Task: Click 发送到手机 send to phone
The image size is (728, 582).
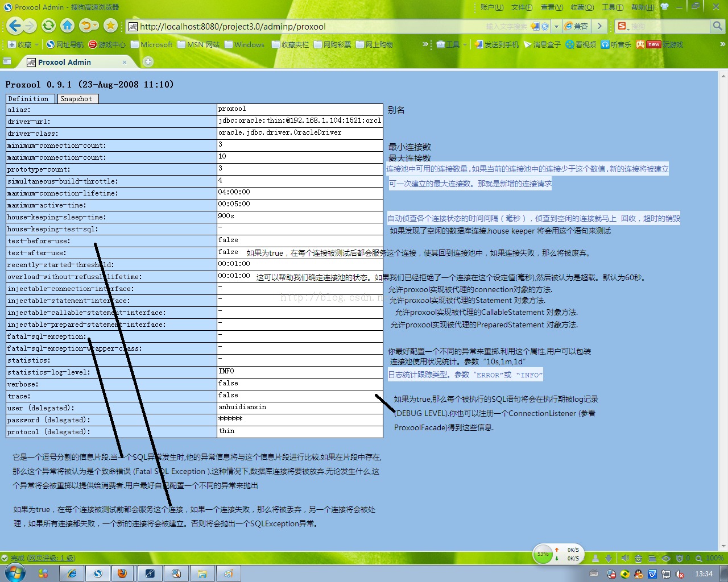Action: (497, 44)
